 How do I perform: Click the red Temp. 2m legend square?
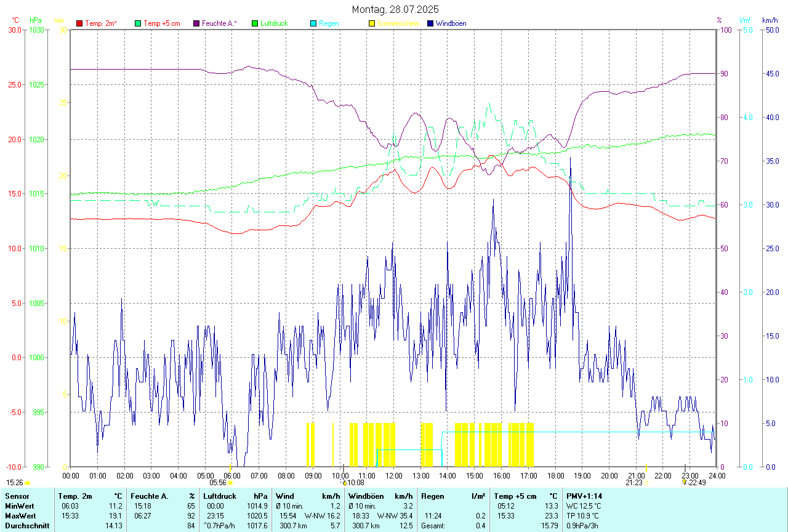tap(79, 23)
